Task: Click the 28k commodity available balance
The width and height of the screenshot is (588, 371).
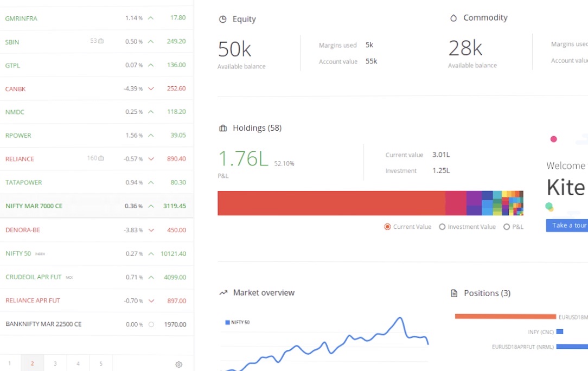Action: coord(465,48)
